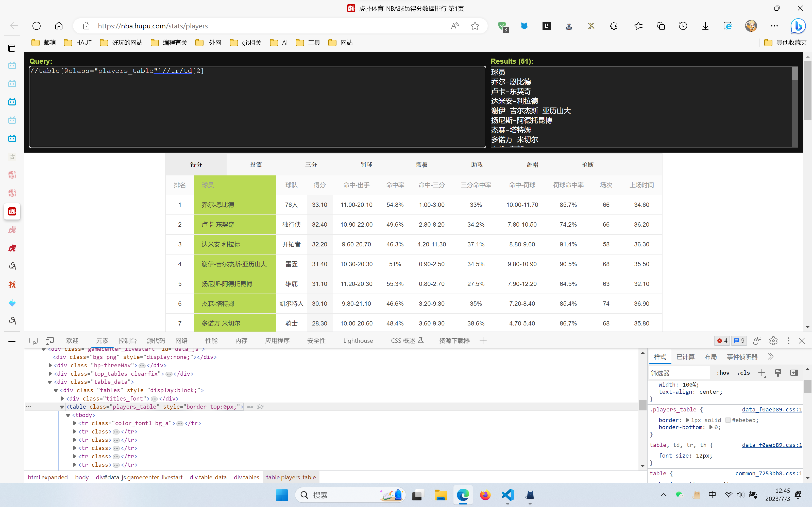
Task: Click the browser refresh button
Action: point(37,26)
